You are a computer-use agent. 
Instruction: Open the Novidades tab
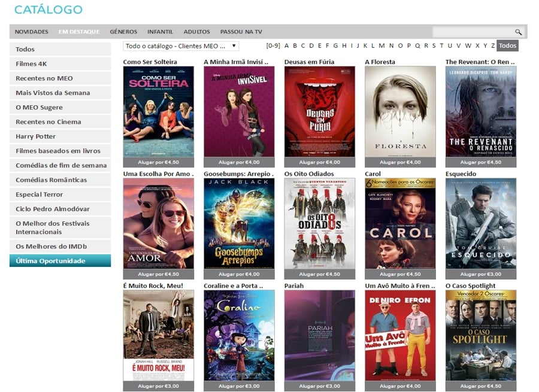pos(31,32)
